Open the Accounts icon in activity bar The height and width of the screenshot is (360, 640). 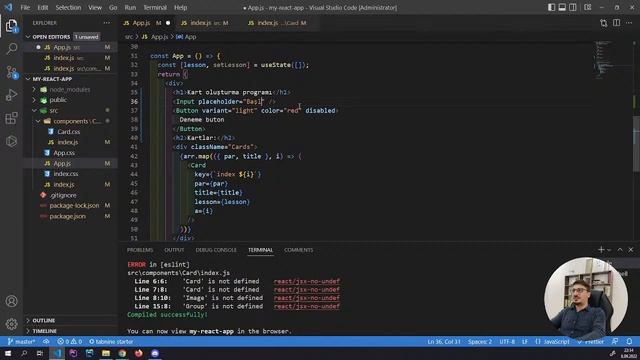pos(11,301)
